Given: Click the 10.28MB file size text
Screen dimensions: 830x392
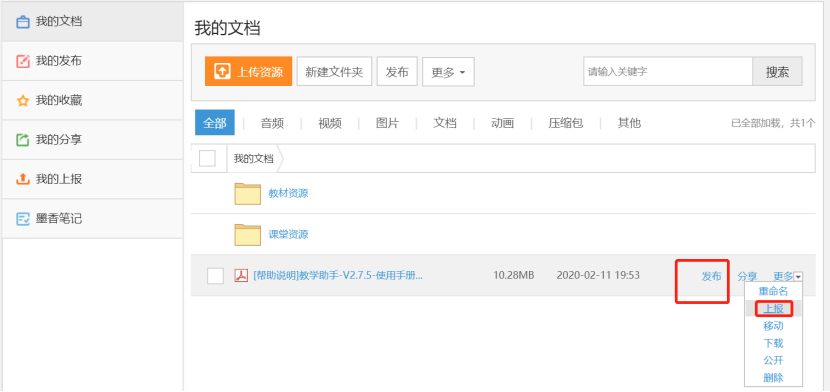Looking at the screenshot, I should [513, 276].
